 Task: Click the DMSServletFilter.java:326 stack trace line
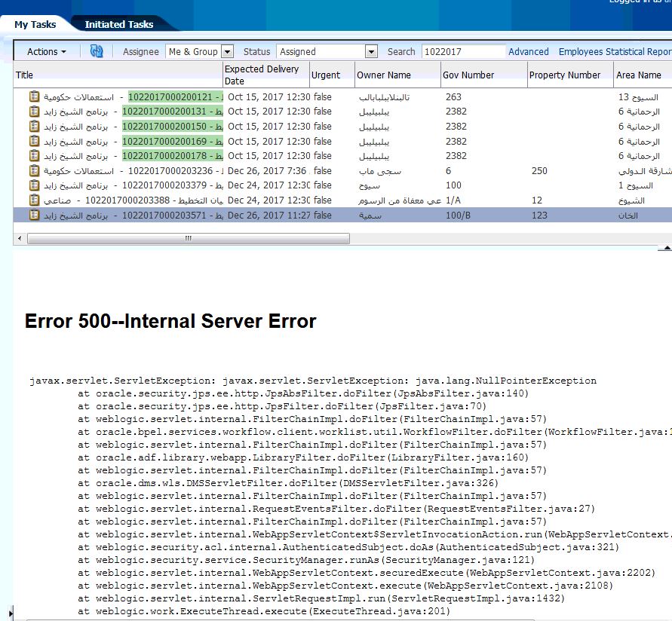288,483
